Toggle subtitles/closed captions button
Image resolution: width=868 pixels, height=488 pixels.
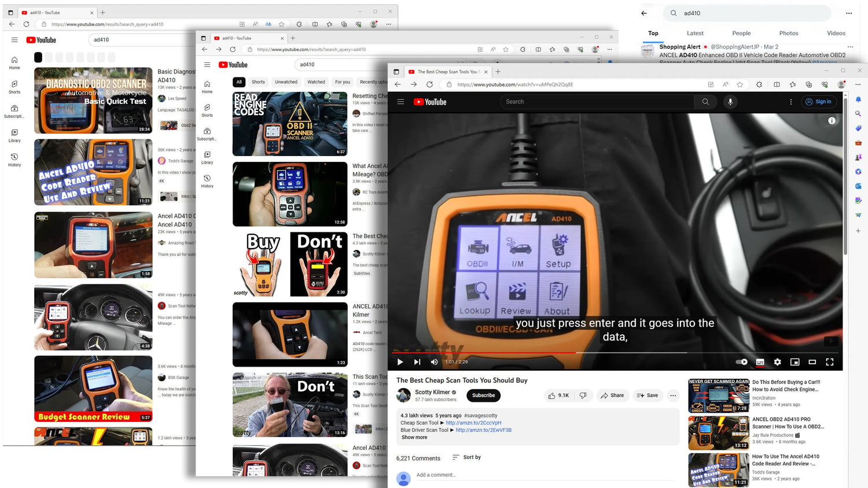click(x=760, y=362)
